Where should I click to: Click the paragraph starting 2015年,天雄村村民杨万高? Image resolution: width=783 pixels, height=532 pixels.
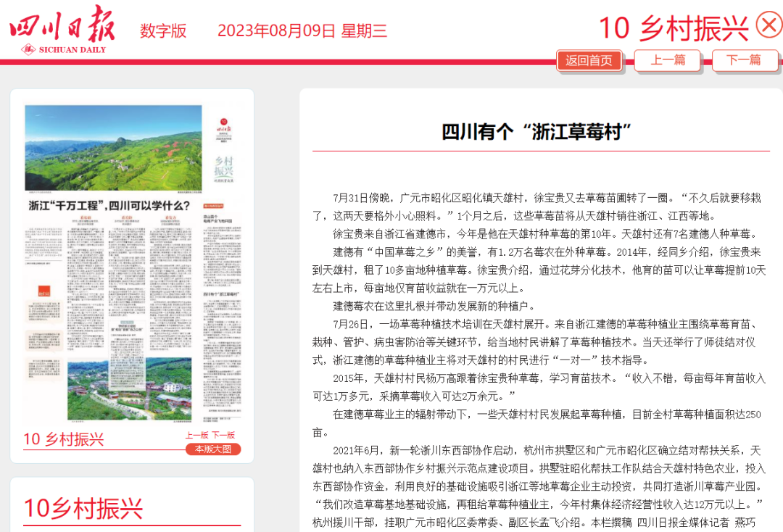point(539,387)
